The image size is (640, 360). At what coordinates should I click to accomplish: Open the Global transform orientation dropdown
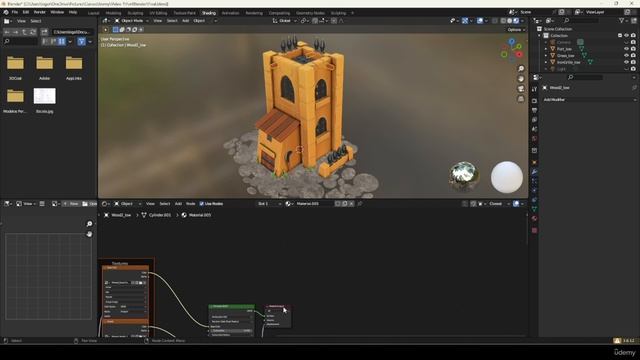(x=284, y=21)
